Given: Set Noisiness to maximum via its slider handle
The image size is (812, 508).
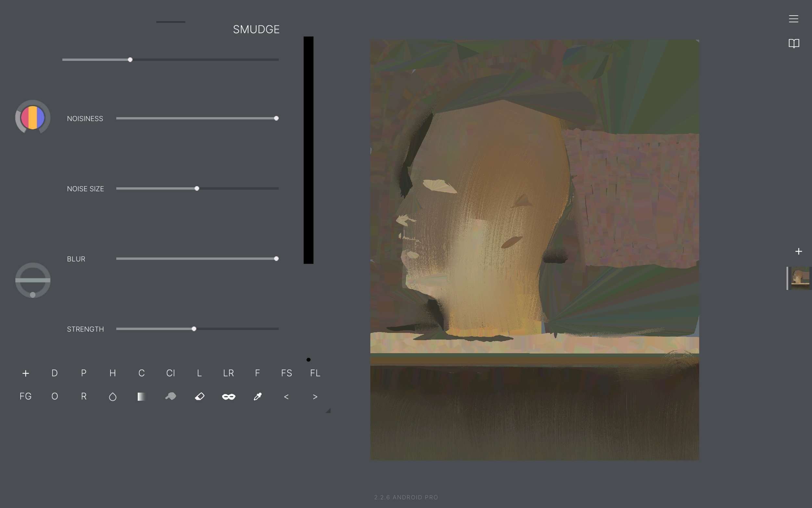Looking at the screenshot, I should pos(276,118).
